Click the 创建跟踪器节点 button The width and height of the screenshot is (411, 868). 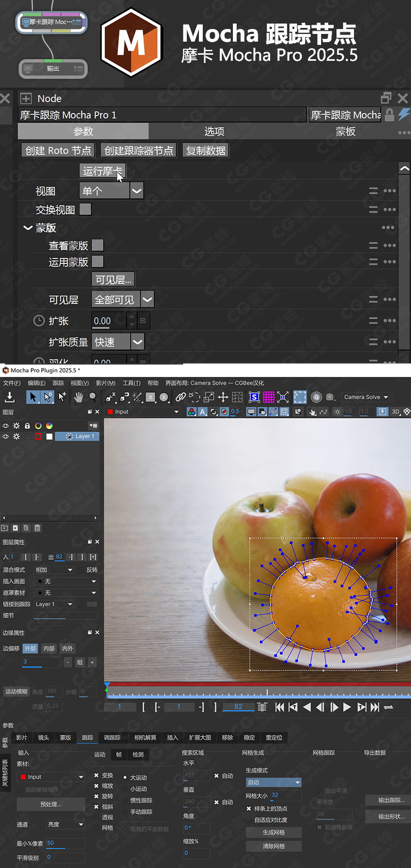139,151
